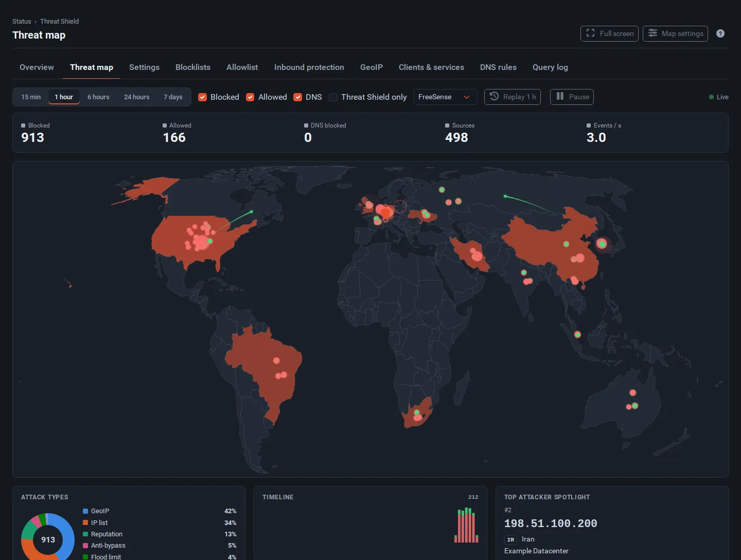The width and height of the screenshot is (741, 560).
Task: Select the 6 hours time range
Action: pyautogui.click(x=98, y=97)
